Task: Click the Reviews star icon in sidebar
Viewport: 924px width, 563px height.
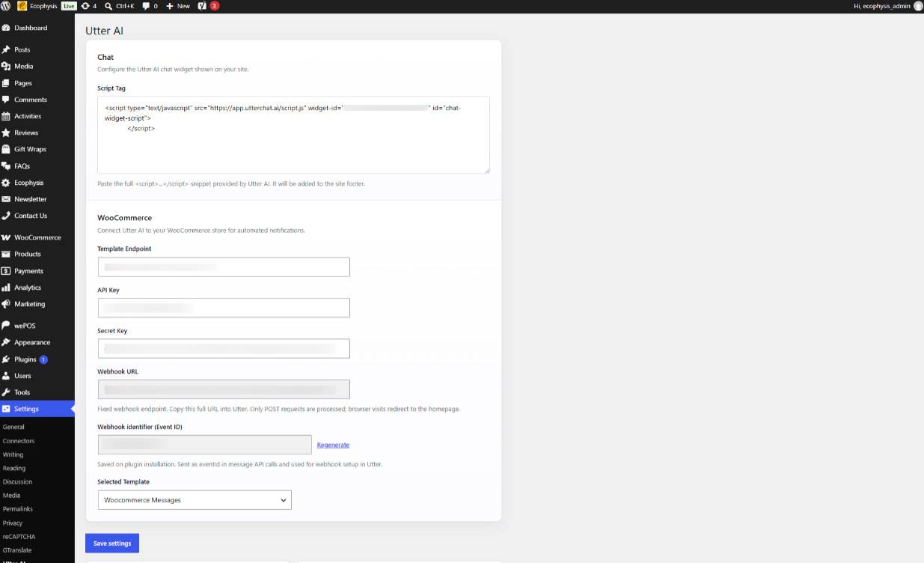Action: tap(7, 133)
